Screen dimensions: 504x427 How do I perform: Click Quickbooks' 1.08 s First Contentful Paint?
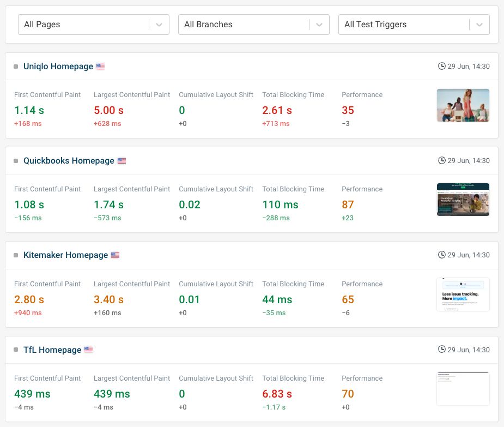click(x=29, y=205)
